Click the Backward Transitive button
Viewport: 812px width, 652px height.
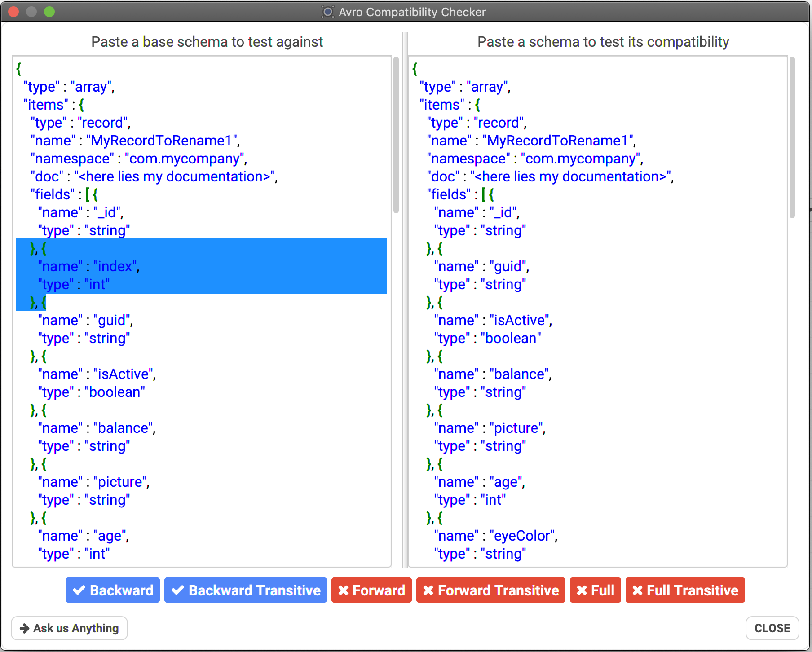tap(246, 590)
